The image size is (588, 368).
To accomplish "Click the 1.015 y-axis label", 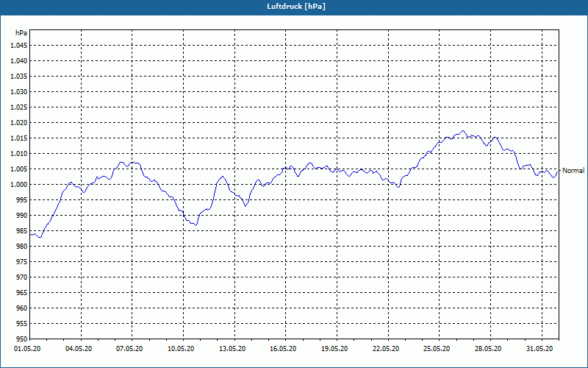I will pyautogui.click(x=19, y=138).
